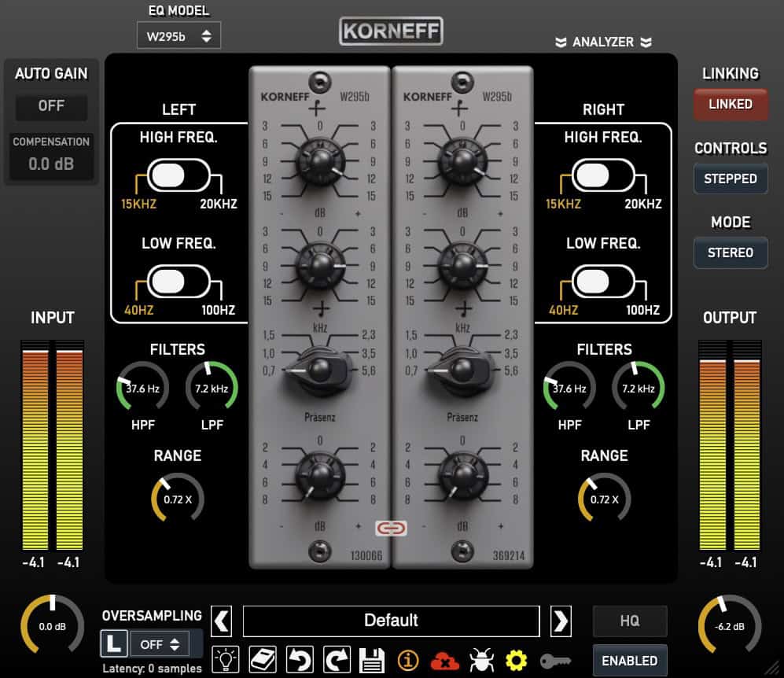Go to the previous preset arrow
This screenshot has height=678, width=784.
[222, 621]
